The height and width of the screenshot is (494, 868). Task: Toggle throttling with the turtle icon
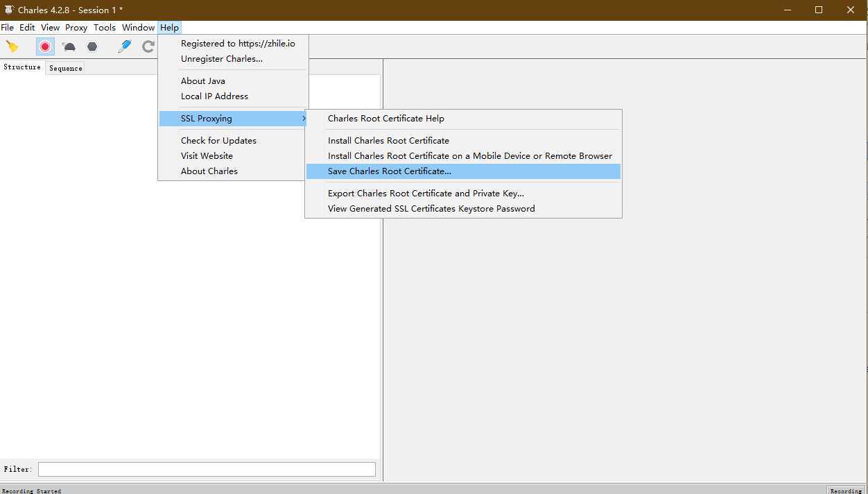pyautogui.click(x=69, y=46)
